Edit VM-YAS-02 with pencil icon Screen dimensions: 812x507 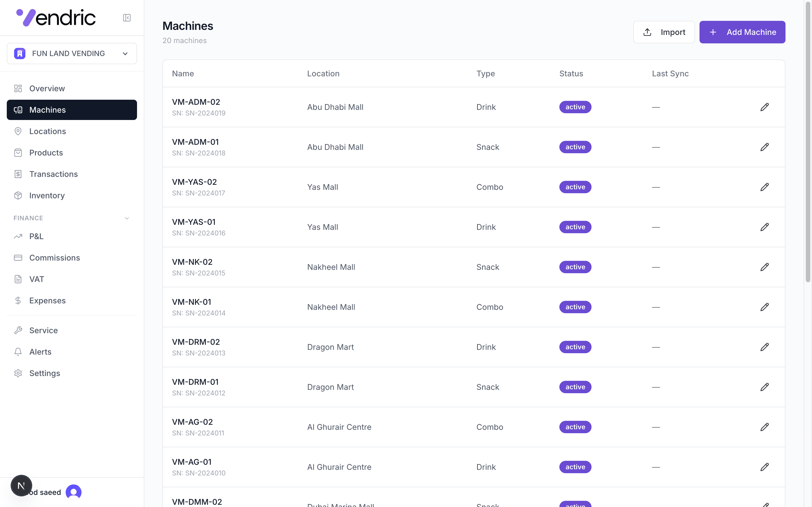[x=764, y=187]
